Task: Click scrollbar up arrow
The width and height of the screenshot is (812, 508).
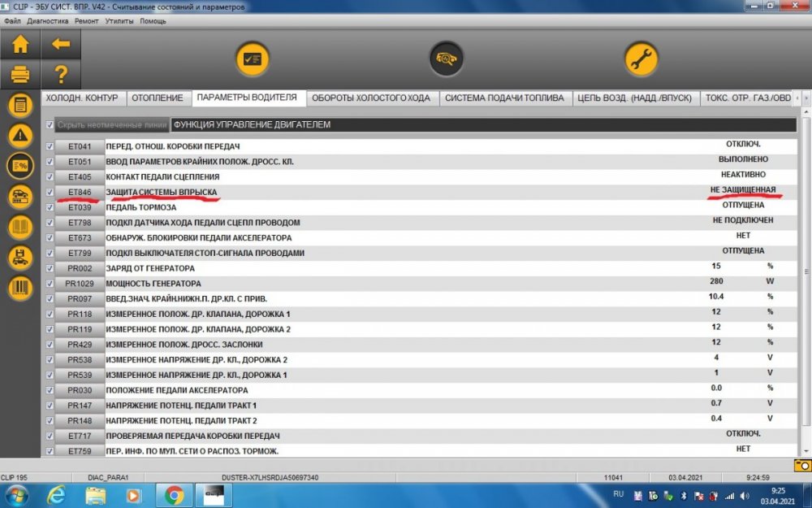Action: coord(806,112)
